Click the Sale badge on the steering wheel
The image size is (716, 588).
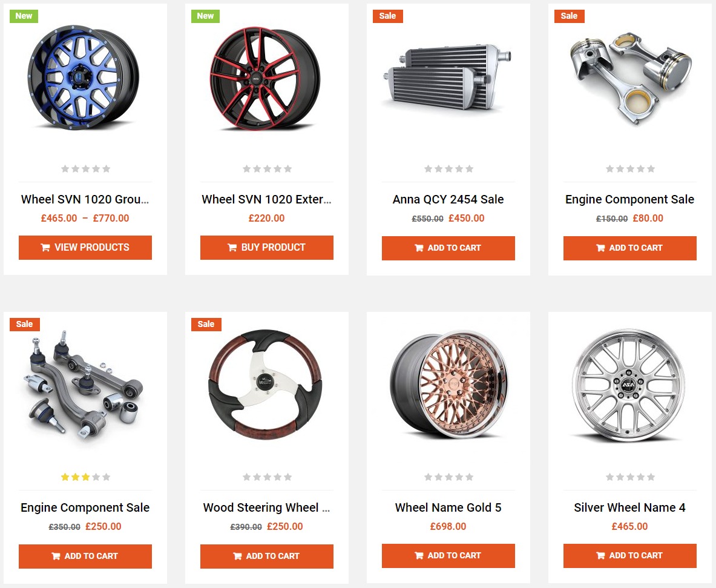pos(206,325)
